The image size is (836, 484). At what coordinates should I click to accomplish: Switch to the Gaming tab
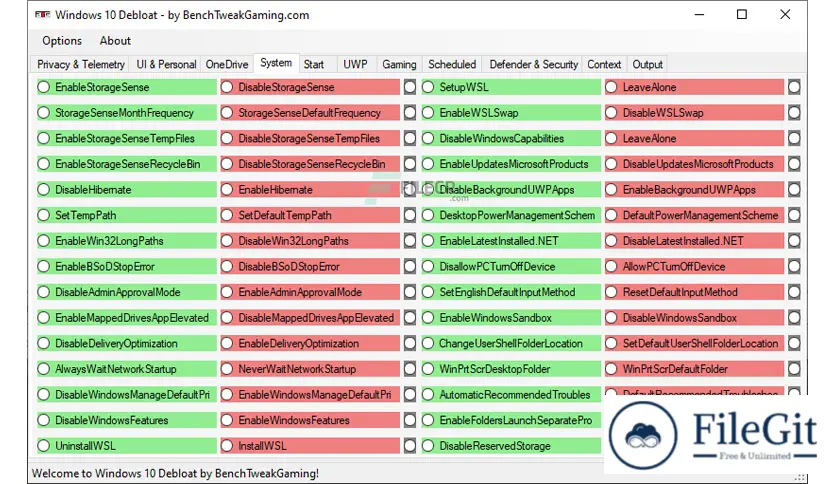[399, 64]
